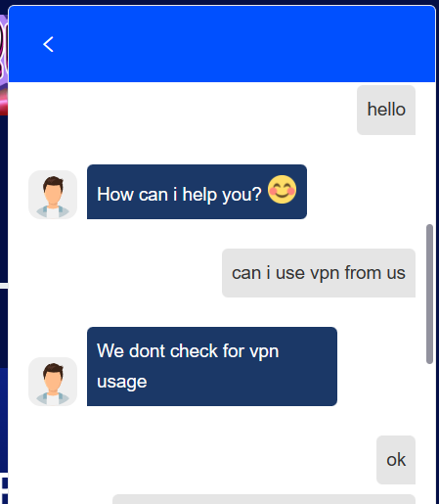Click the scrollbar track above the thumb
Screen dimensions: 439x504
point(429,154)
